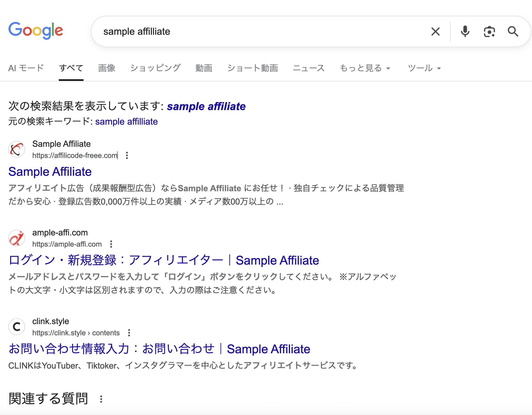Clear the search box with X icon
Viewport: 532px width, 415px height.
435,32
